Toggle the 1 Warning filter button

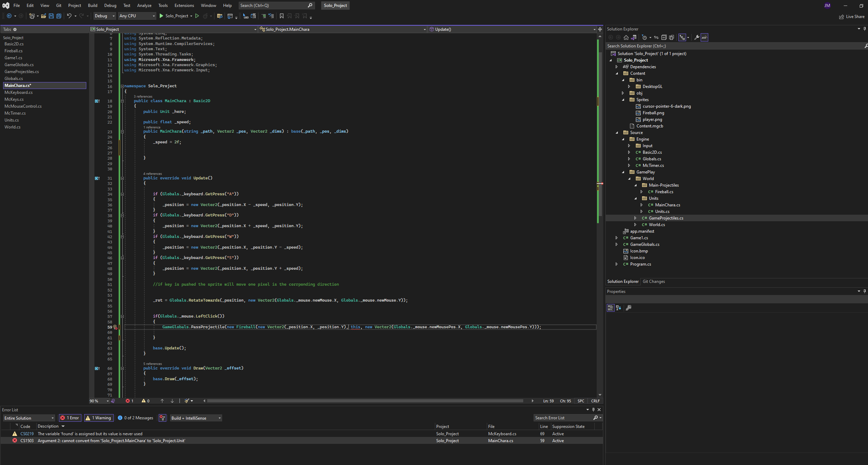[x=99, y=418]
